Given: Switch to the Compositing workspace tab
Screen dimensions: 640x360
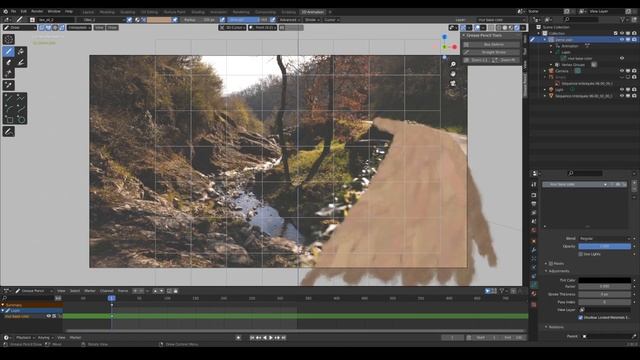Looking at the screenshot, I should pos(265,12).
